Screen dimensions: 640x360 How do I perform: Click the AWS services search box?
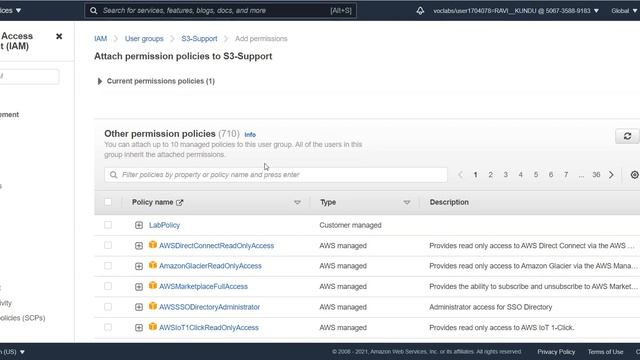pos(220,11)
